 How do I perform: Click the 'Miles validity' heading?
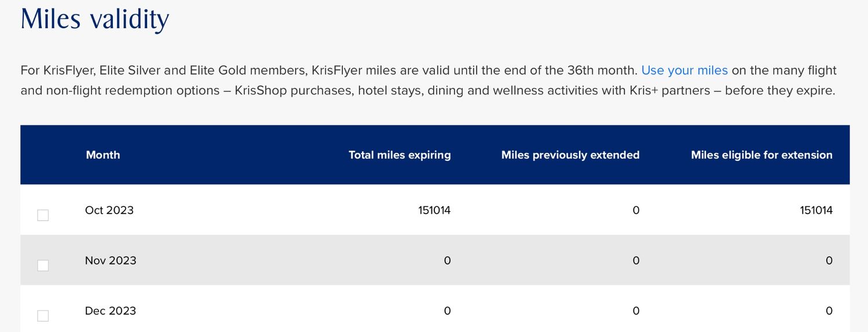tap(95, 19)
